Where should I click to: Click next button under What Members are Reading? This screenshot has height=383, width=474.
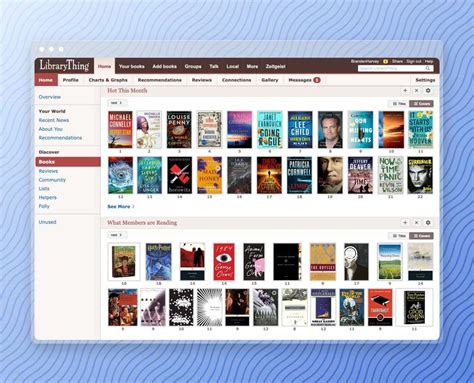tap(117, 235)
